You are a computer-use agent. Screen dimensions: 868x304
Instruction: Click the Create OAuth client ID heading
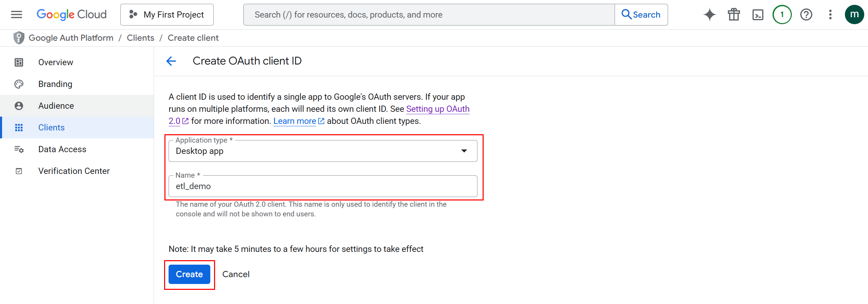[x=247, y=61]
